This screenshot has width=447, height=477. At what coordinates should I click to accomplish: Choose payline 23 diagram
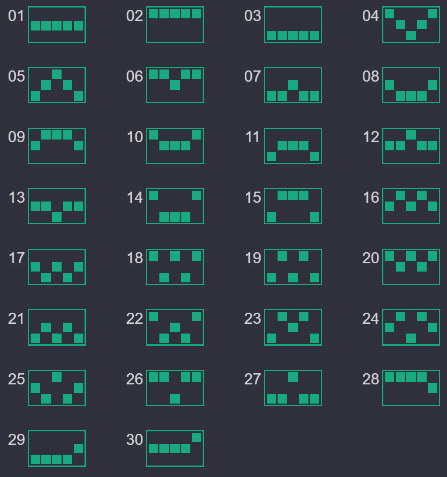(x=293, y=327)
